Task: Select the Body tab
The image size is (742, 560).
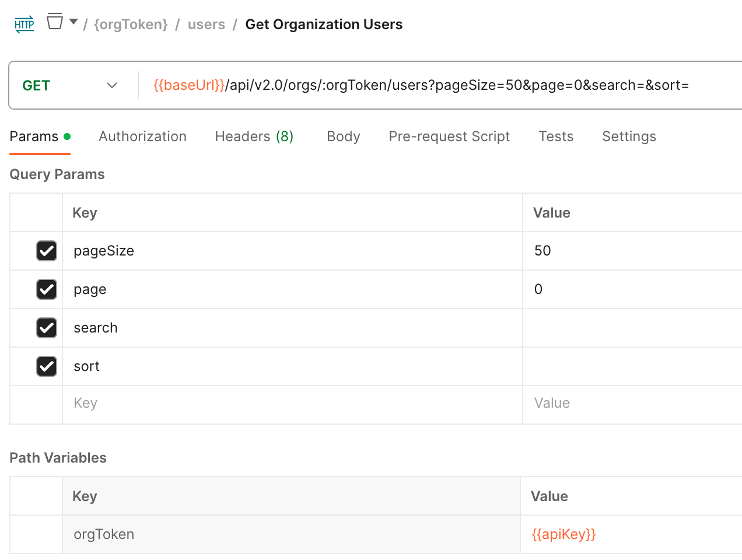Action: (x=343, y=136)
